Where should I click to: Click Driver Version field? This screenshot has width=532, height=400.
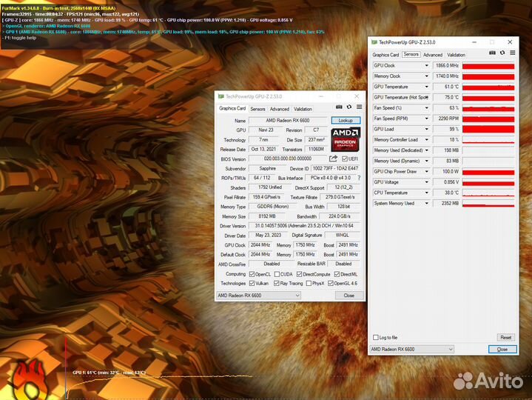click(x=304, y=225)
